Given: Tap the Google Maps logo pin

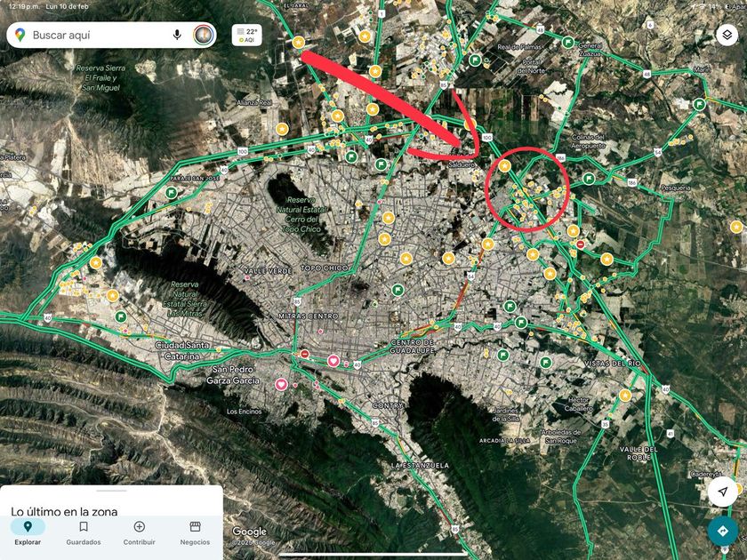Looking at the screenshot, I should (20, 35).
